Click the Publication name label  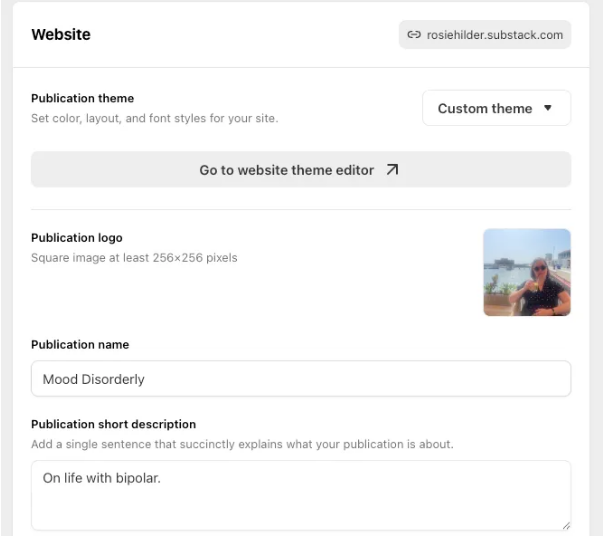80,345
